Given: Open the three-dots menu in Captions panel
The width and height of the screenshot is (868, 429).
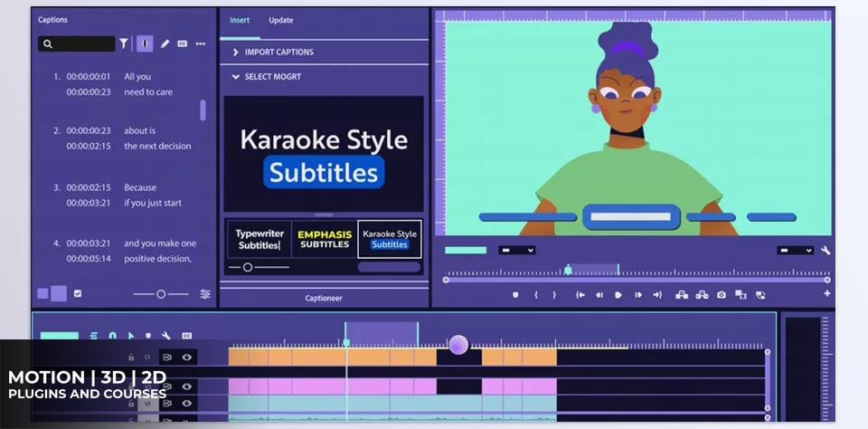Looking at the screenshot, I should pos(200,43).
